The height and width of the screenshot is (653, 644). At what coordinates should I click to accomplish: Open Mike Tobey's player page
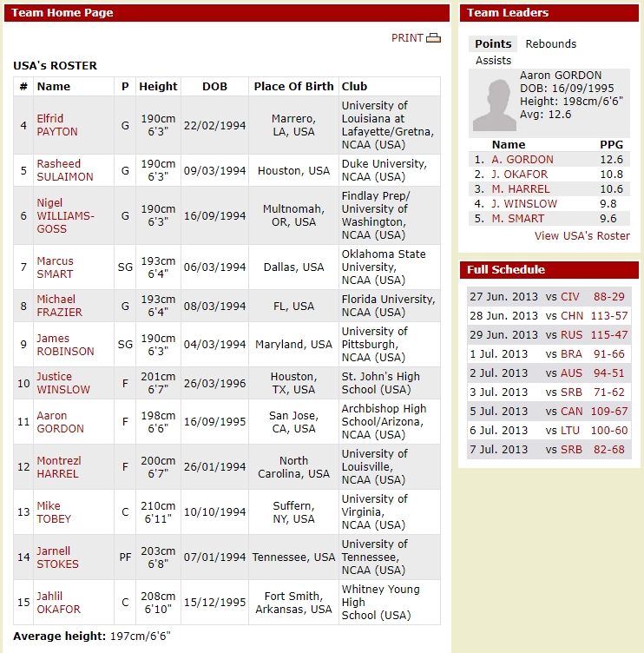pyautogui.click(x=54, y=512)
